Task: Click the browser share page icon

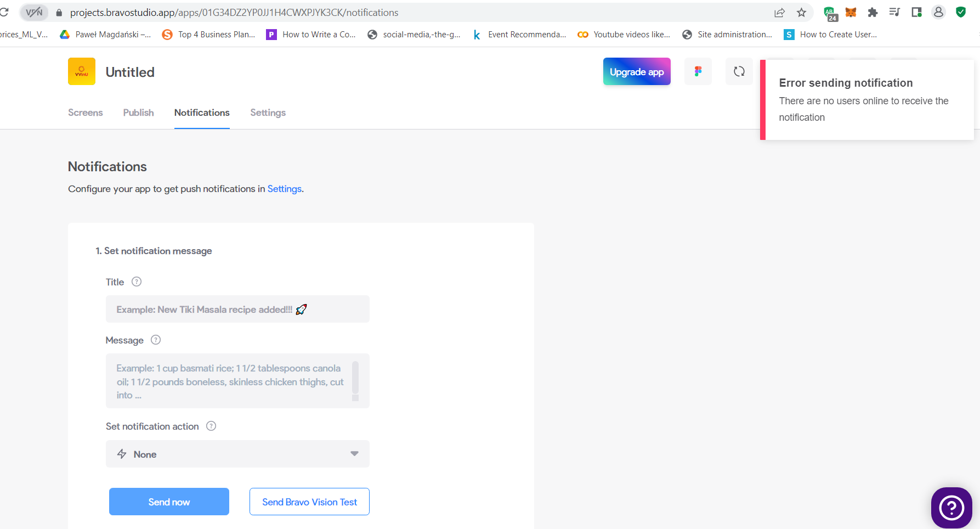Action: (779, 13)
